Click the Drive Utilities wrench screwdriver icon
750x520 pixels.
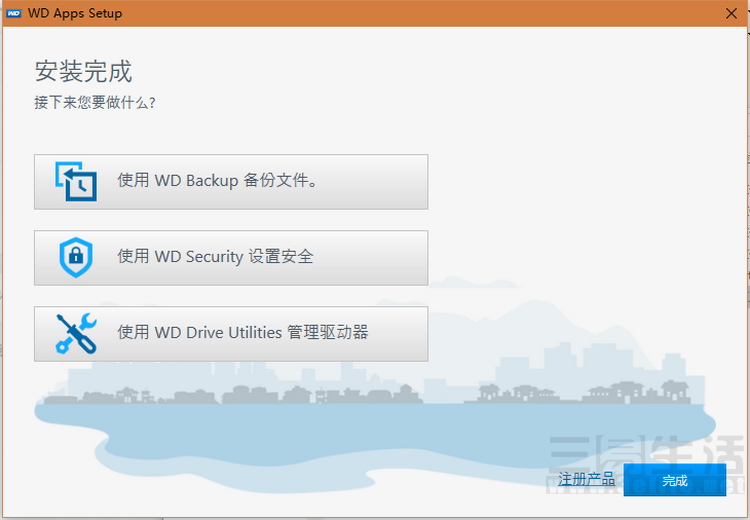76,333
